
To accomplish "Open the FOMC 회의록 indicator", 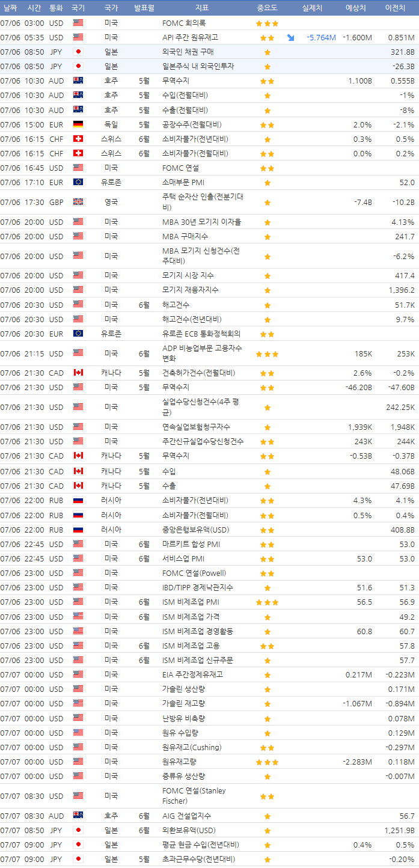I will pyautogui.click(x=184, y=23).
